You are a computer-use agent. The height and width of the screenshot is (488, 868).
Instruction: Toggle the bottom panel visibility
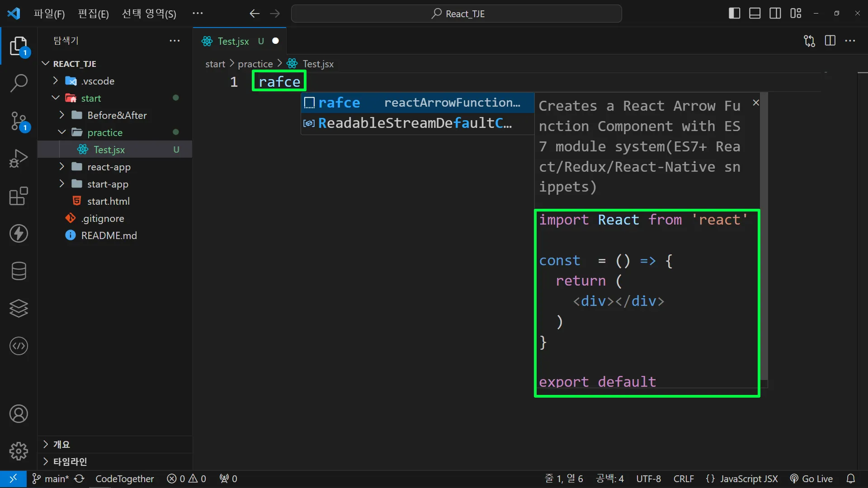point(755,14)
